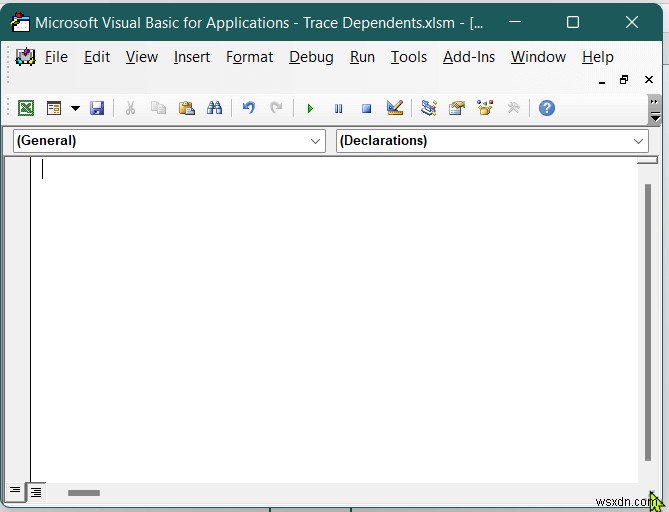Open the Edit menu
This screenshot has height=512, width=669.
pos(97,57)
